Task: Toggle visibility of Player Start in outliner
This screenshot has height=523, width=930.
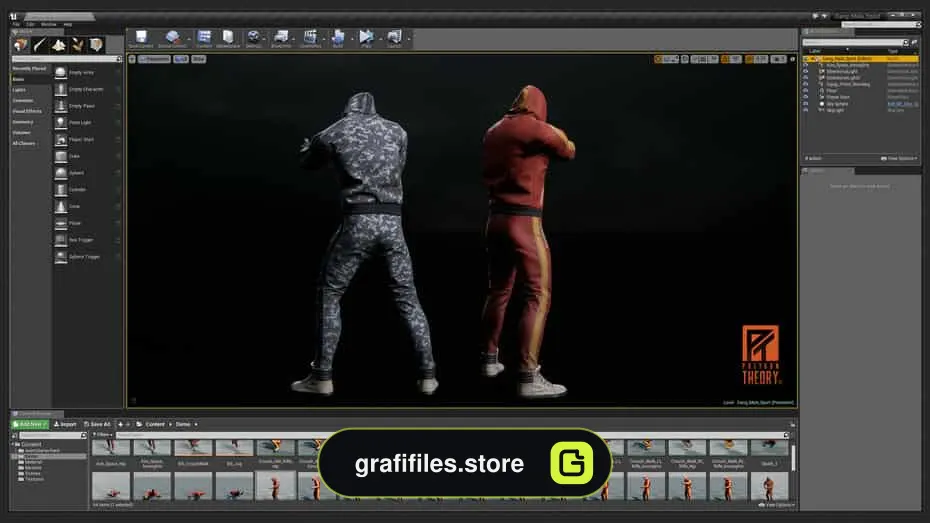Action: (x=805, y=97)
